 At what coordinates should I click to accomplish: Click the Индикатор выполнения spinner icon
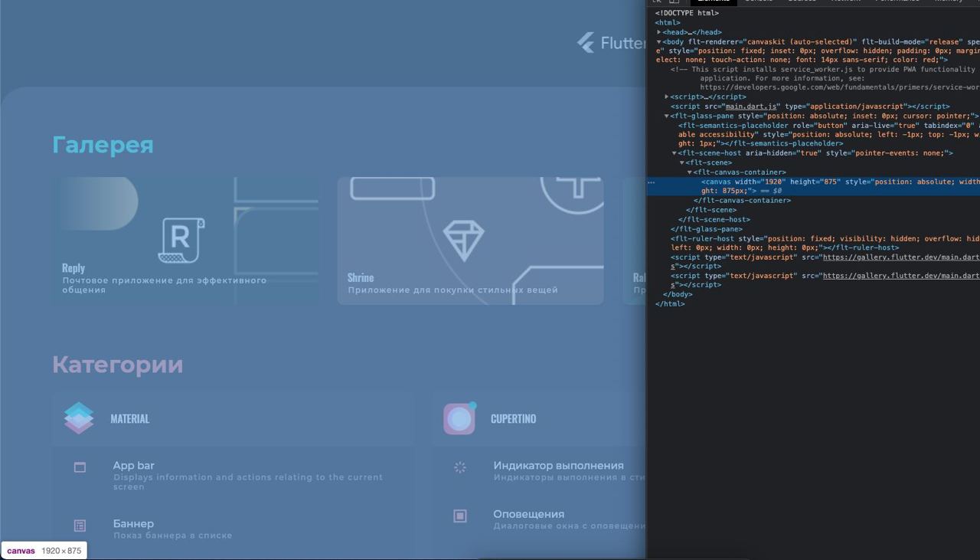click(x=460, y=467)
